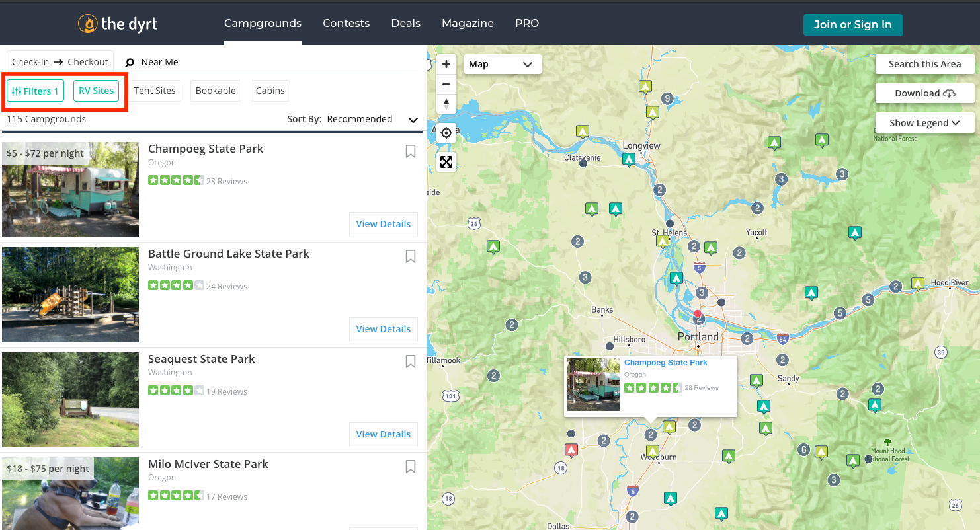980x530 pixels.
Task: Select red campground marker near Woodburn
Action: point(571,450)
